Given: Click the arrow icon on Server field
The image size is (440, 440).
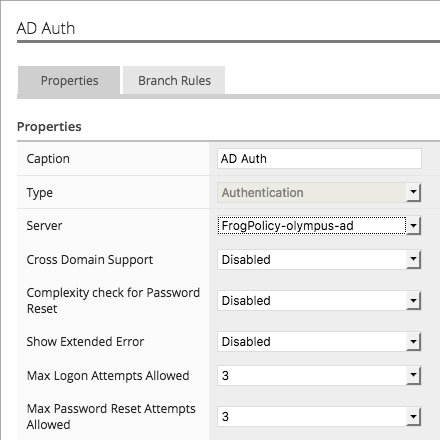Looking at the screenshot, I should pos(414,226).
